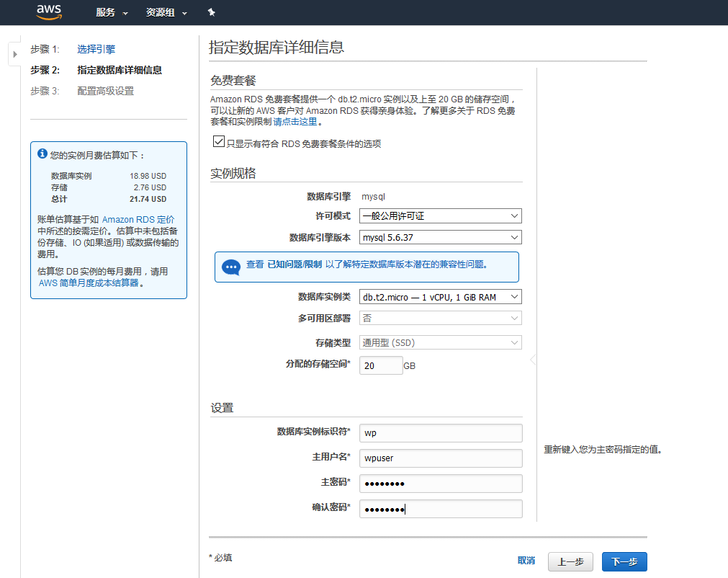Click the pin shortcut icon in header
The image size is (728, 578).
pos(211,12)
